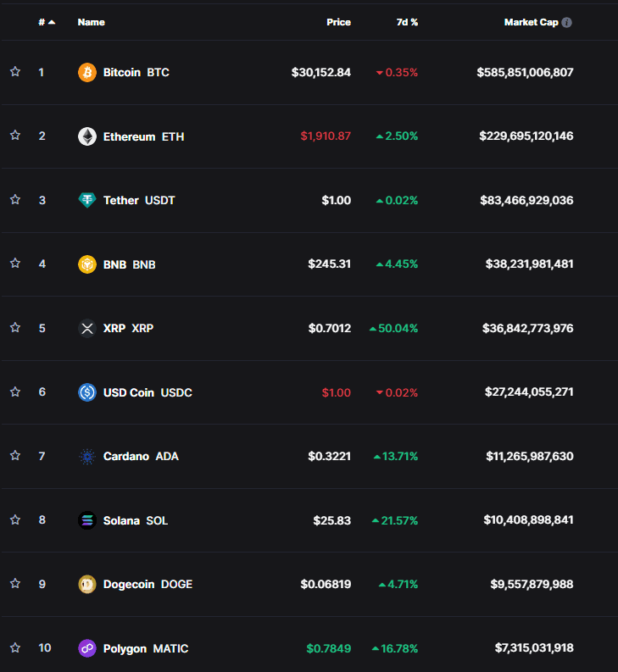Open the Ethereum ETH name link
The height and width of the screenshot is (672, 618).
click(142, 136)
